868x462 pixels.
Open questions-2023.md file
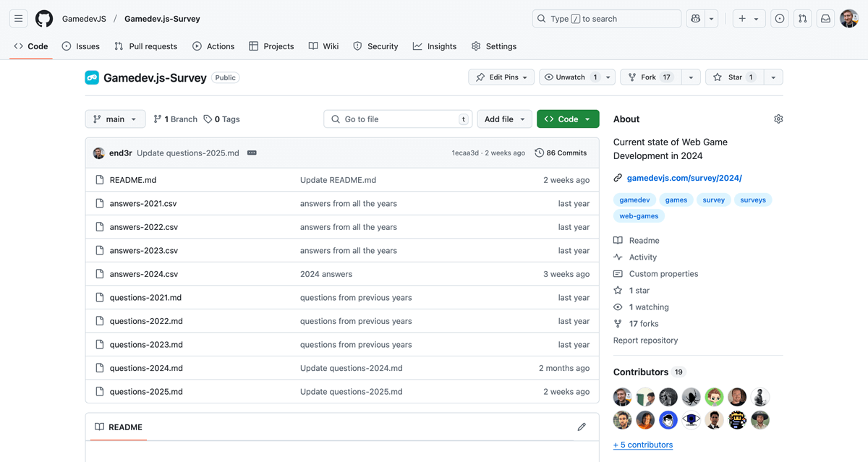coord(146,345)
